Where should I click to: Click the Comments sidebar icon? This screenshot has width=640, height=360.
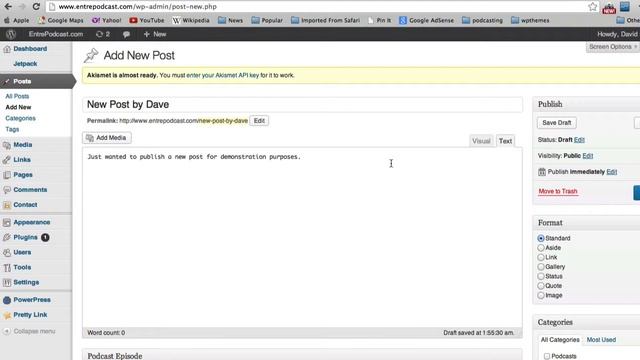coord(7,190)
